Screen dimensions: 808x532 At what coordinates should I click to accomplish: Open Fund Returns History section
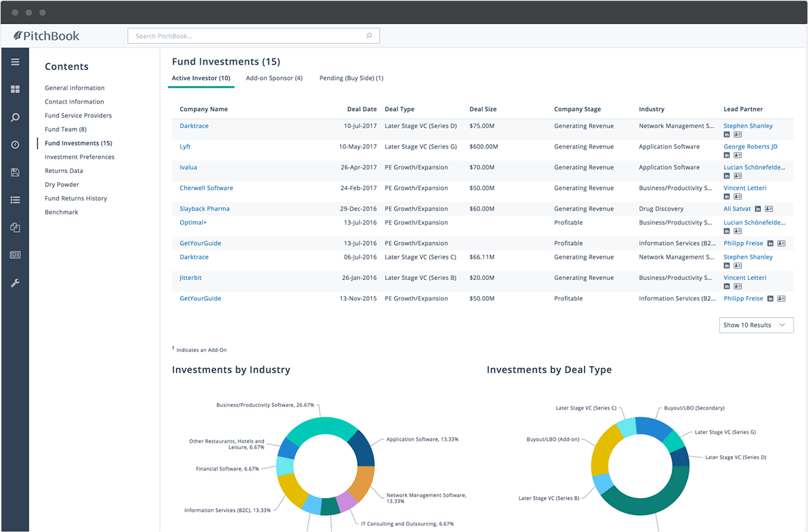tap(76, 198)
